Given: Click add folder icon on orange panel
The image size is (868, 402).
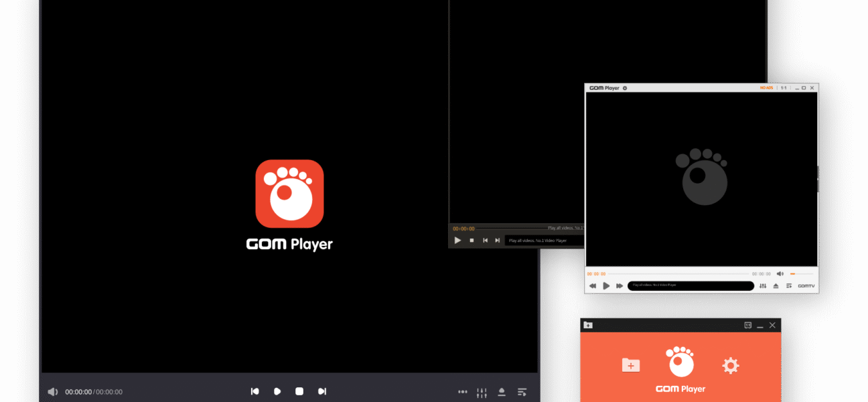Looking at the screenshot, I should [630, 365].
